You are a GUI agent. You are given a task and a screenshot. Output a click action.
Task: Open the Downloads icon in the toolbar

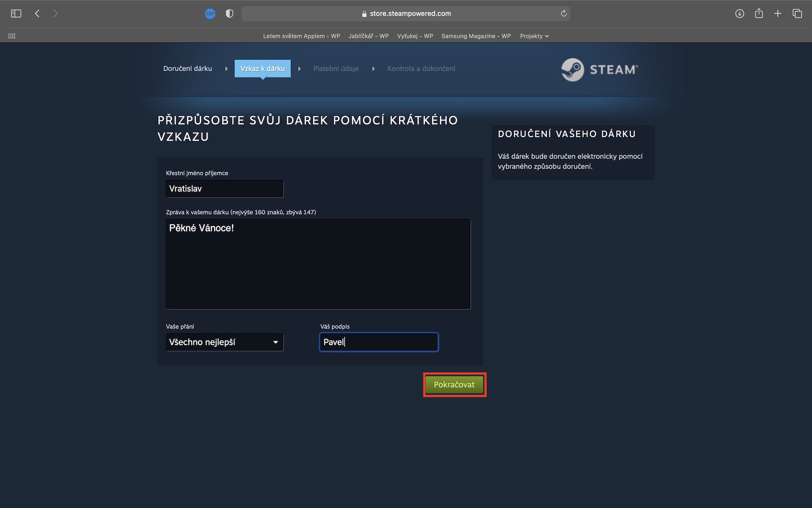click(740, 14)
